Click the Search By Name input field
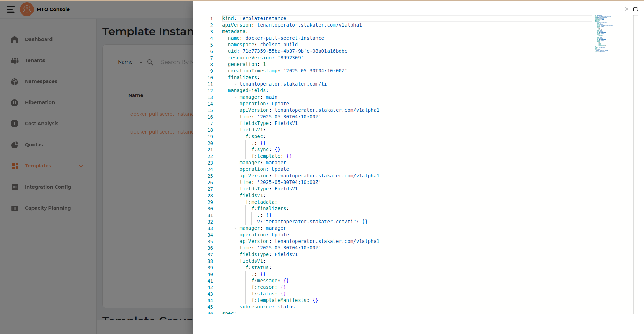Screen dimensions: 644x334 176,62
